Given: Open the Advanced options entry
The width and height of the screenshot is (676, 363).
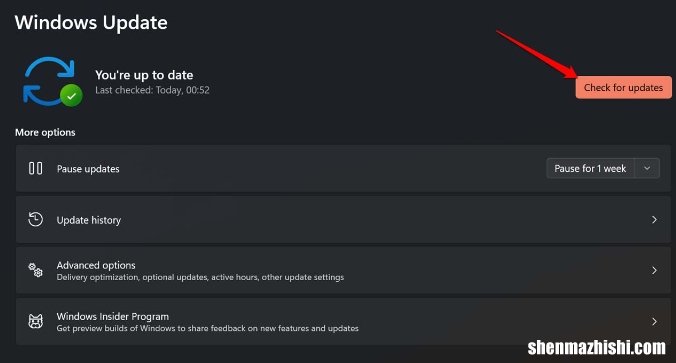Looking at the screenshot, I should pos(343,270).
